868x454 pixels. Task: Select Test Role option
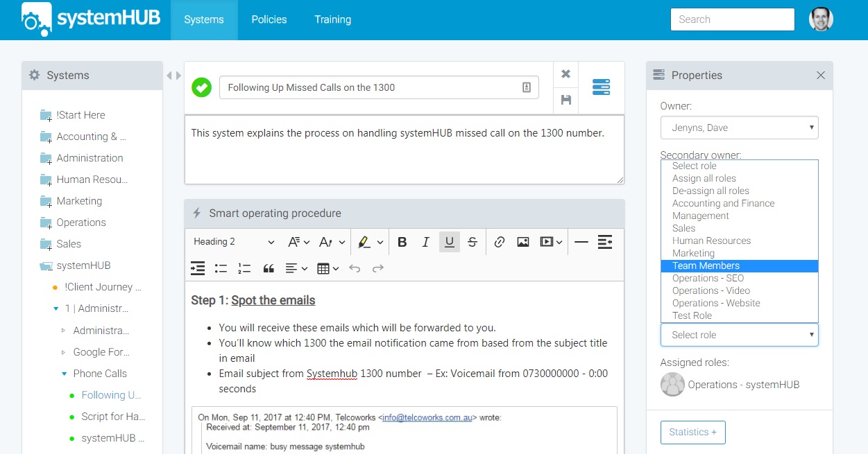coord(740,315)
